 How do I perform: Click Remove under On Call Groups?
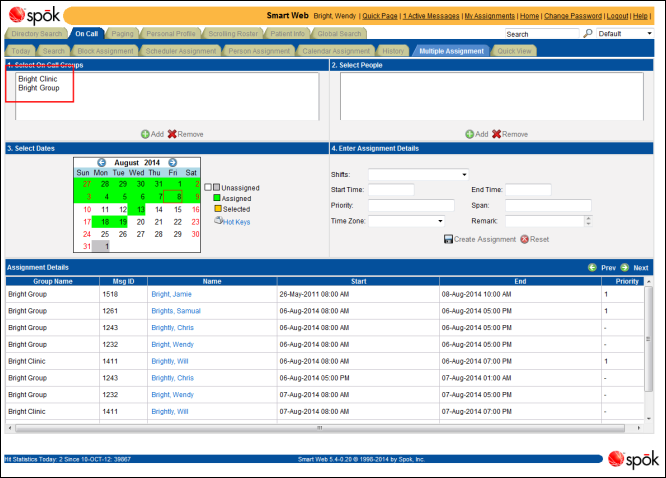click(186, 134)
